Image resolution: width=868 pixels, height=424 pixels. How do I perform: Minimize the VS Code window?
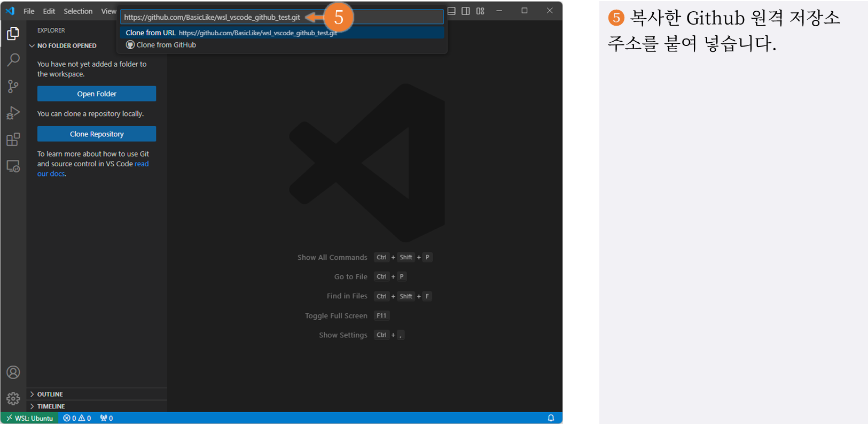pos(499,11)
